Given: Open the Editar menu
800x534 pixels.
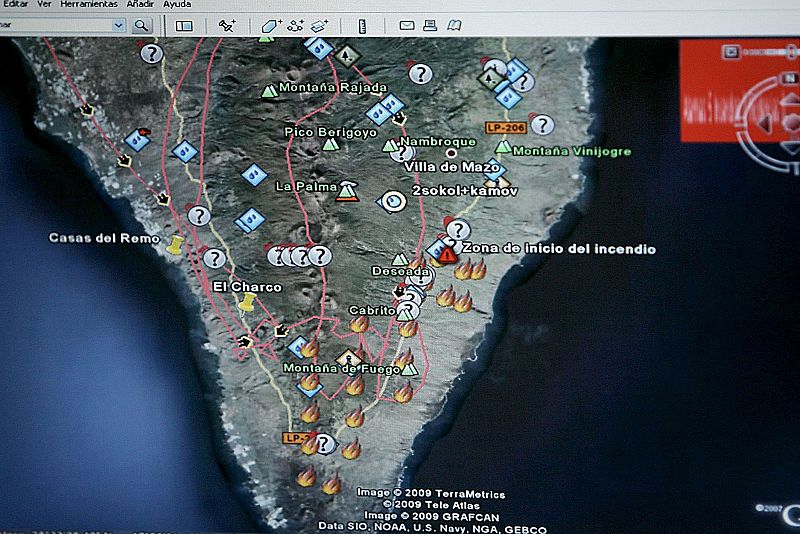Looking at the screenshot, I should 15,4.
